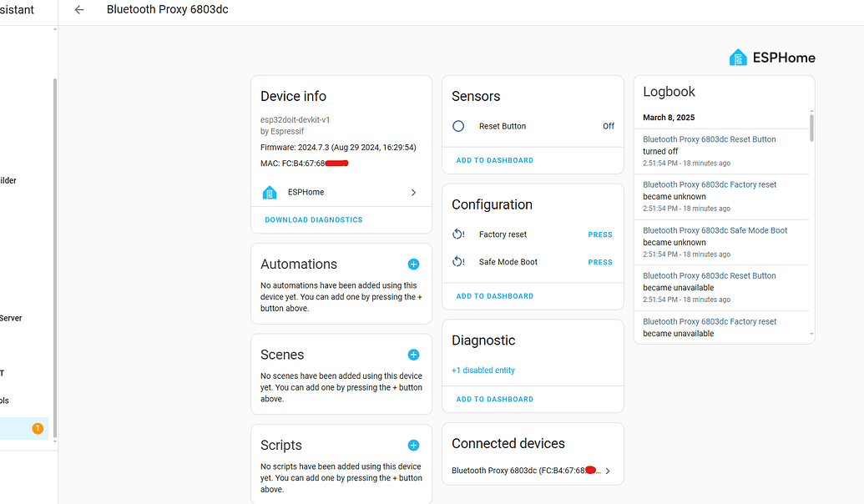The width and height of the screenshot is (864, 504).
Task: Expand the ESPHome integration row chevron
Action: tap(412, 192)
